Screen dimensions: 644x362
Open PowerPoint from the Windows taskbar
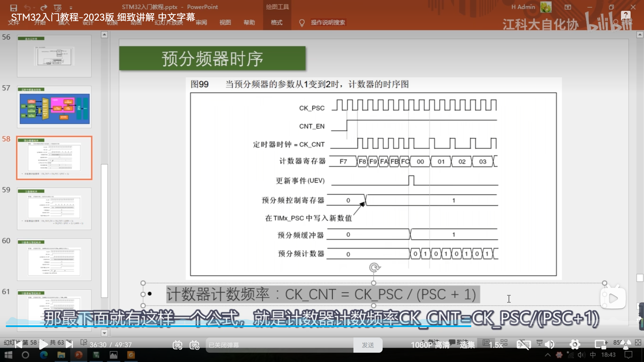(x=78, y=355)
